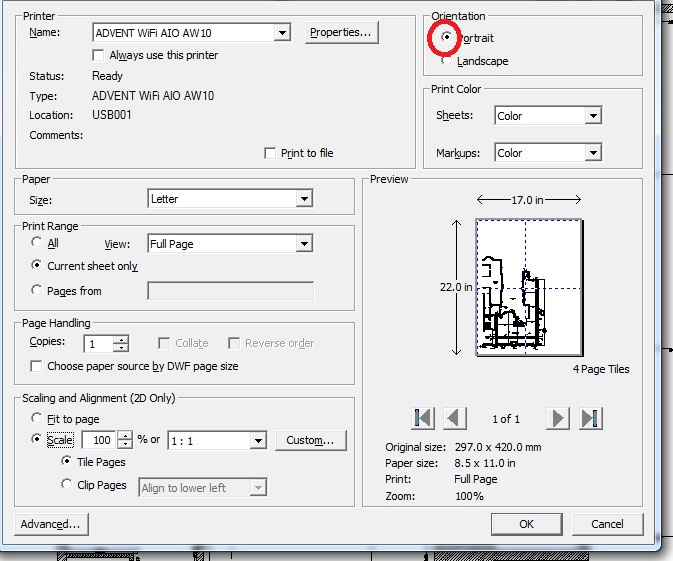Viewport: 673px width, 561px height.
Task: Check Print to file option
Action: [x=270, y=153]
